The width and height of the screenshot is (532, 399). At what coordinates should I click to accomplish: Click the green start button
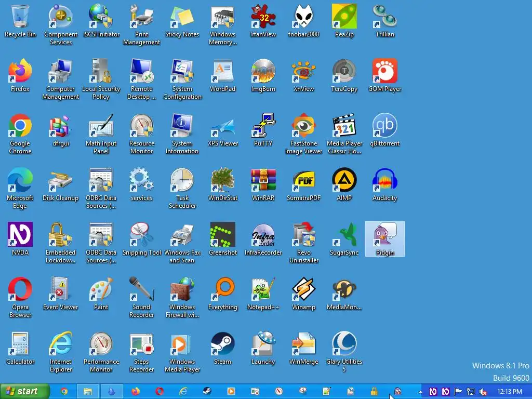[x=24, y=392]
